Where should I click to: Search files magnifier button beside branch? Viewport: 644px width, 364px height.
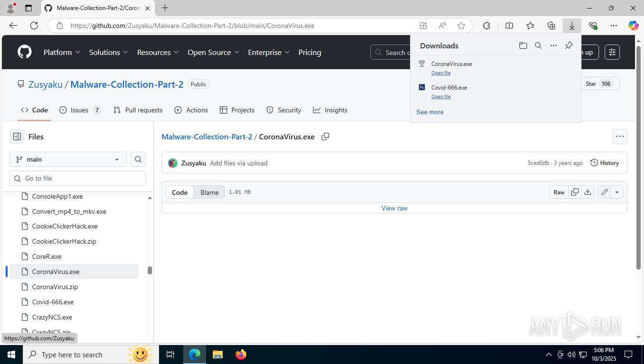(x=138, y=159)
